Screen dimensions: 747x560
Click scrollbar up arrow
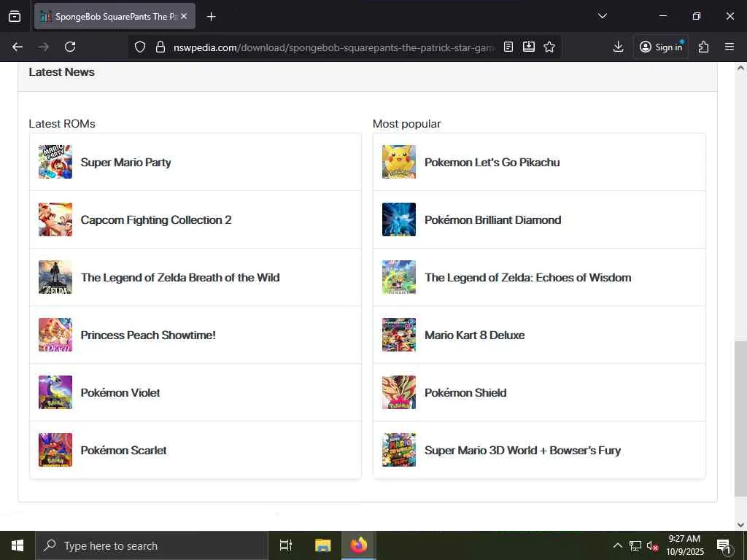(x=740, y=68)
